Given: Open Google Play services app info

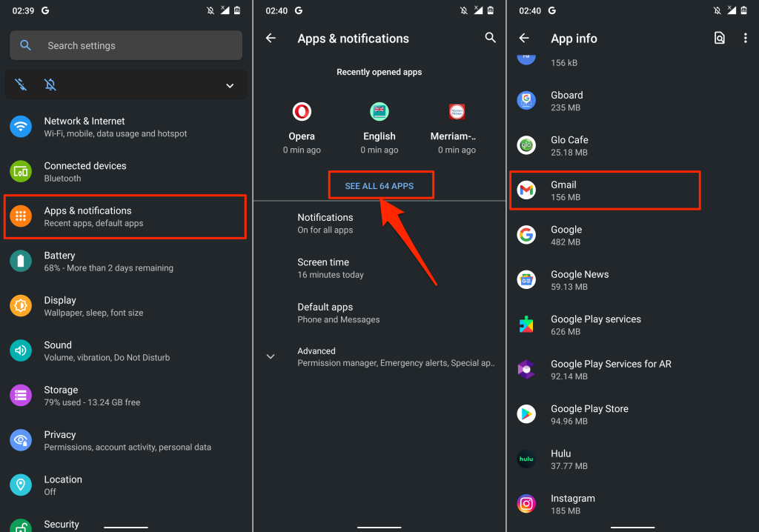Looking at the screenshot, I should 596,325.
